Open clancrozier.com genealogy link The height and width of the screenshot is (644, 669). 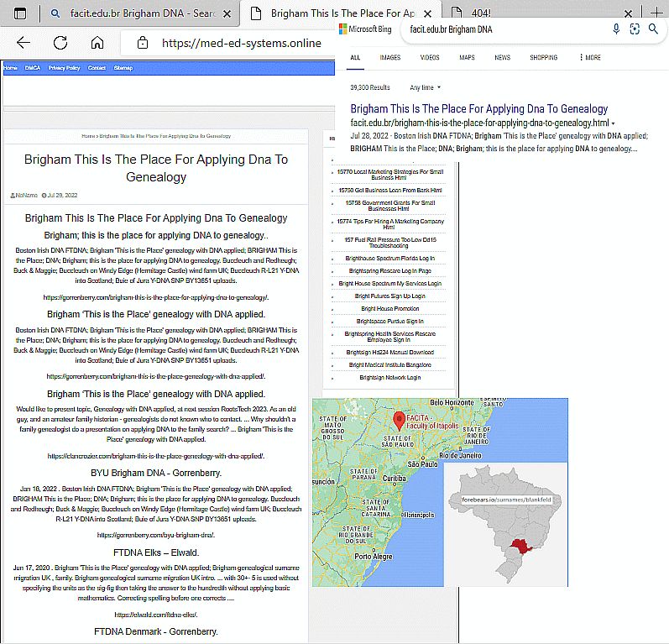click(156, 456)
